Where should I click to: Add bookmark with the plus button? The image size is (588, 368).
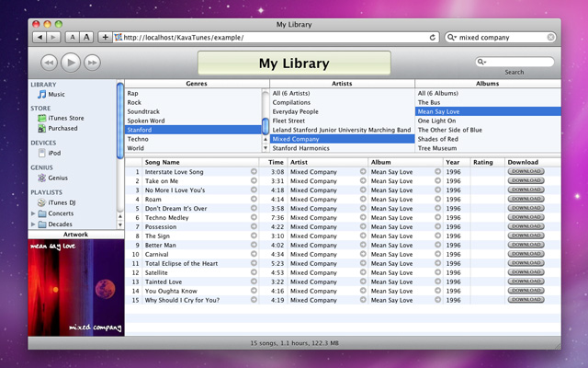105,37
